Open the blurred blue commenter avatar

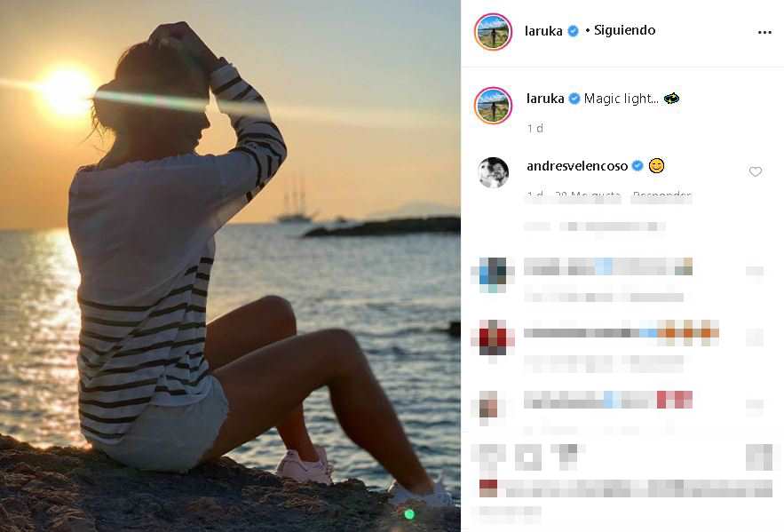pos(493,274)
